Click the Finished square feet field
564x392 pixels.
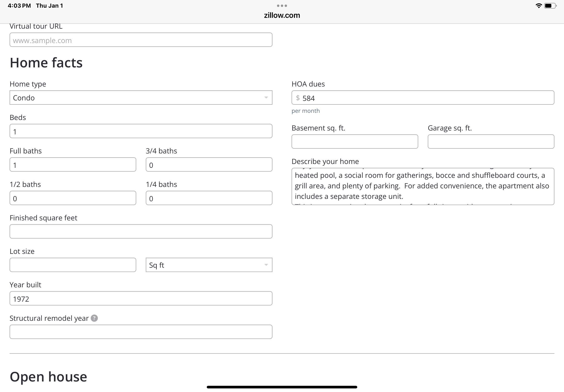pos(141,231)
